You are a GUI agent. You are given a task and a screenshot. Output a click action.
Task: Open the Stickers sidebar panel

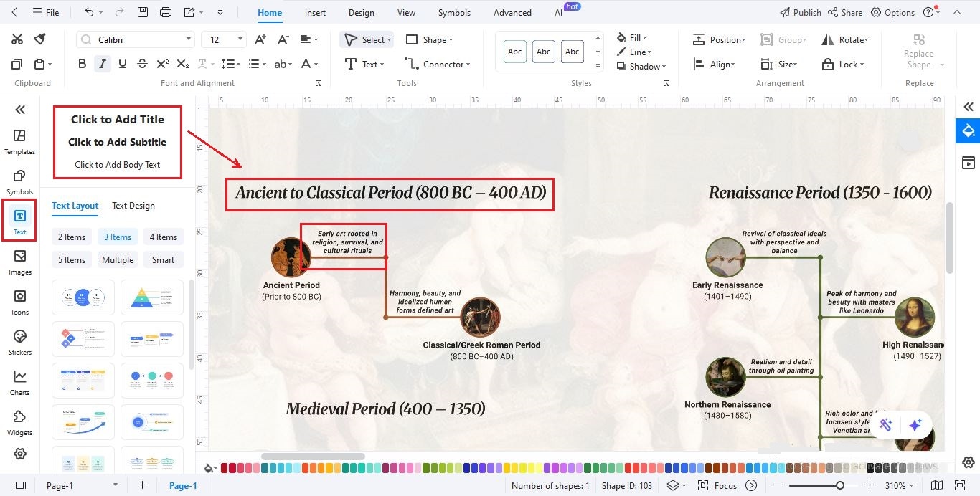[x=19, y=342]
